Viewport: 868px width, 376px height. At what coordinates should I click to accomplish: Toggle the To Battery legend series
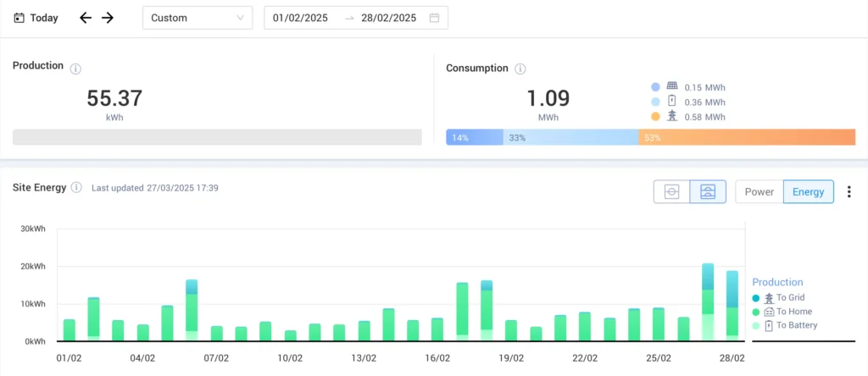click(784, 325)
